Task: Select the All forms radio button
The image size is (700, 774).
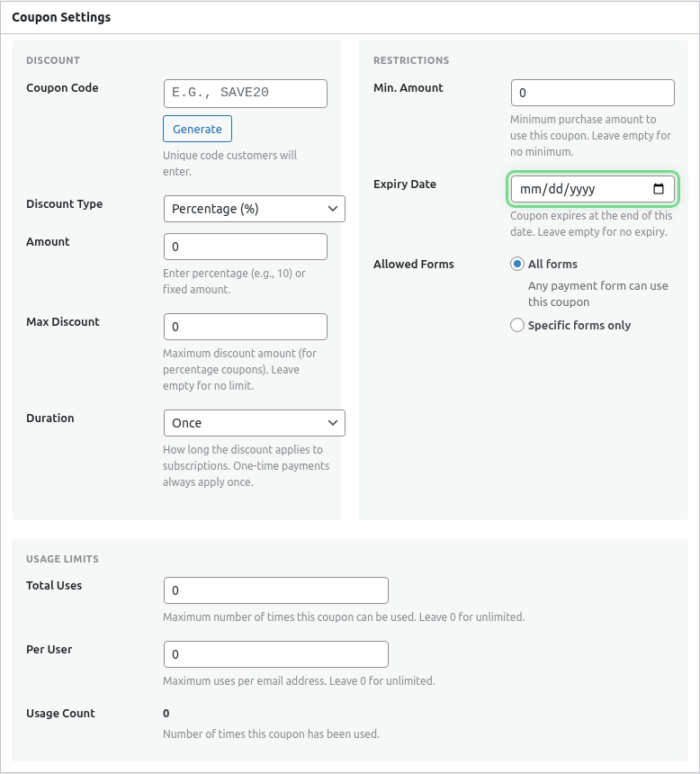Action: pos(517,263)
